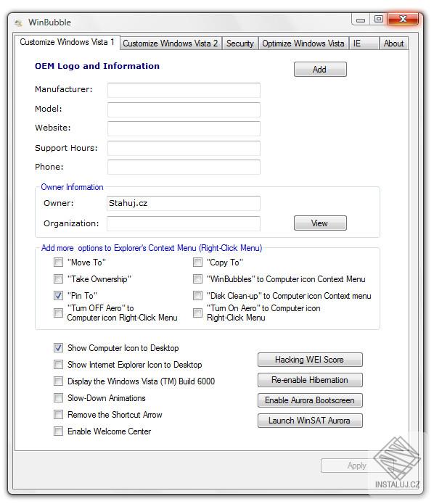Open the Security tab
The width and height of the screenshot is (434, 504).
(239, 44)
